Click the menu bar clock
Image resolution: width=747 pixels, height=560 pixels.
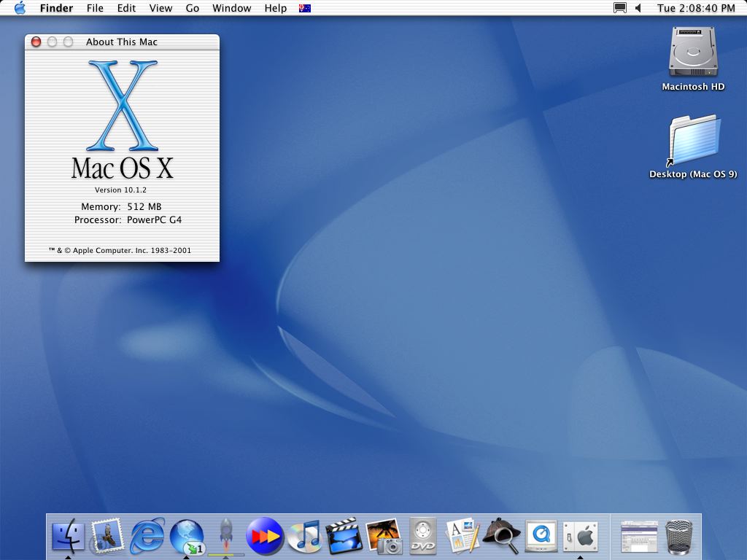tap(696, 8)
